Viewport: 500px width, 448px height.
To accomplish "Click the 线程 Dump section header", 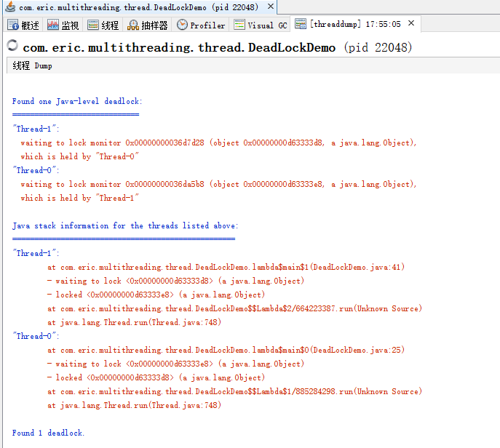I will pos(32,65).
